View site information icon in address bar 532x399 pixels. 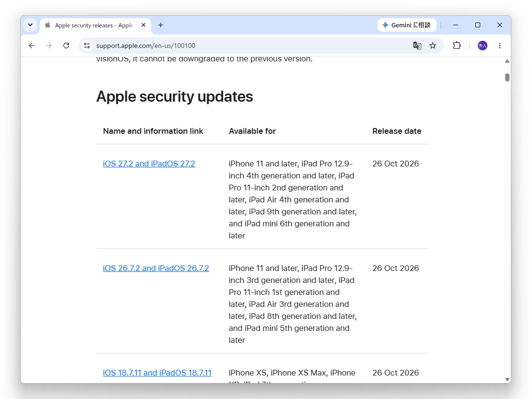click(87, 46)
